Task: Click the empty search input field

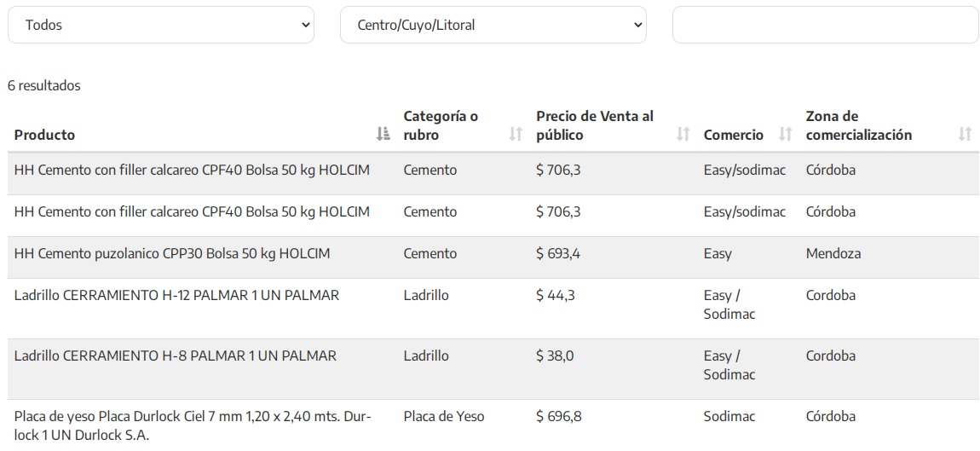Action: click(825, 25)
